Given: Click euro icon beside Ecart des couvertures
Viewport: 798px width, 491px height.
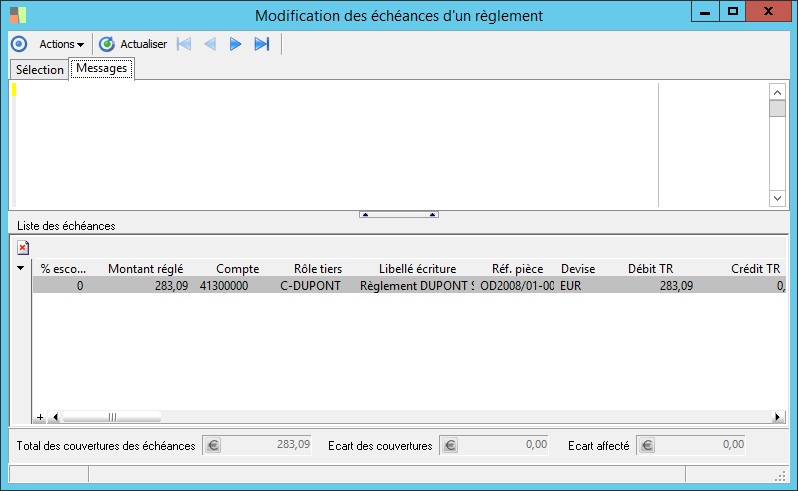Looking at the screenshot, I should tap(450, 446).
